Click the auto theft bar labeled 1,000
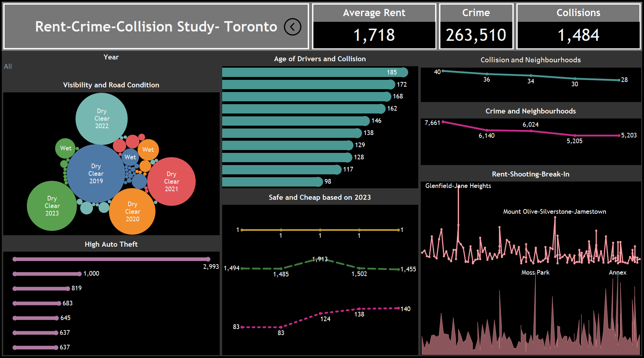 tap(47, 274)
